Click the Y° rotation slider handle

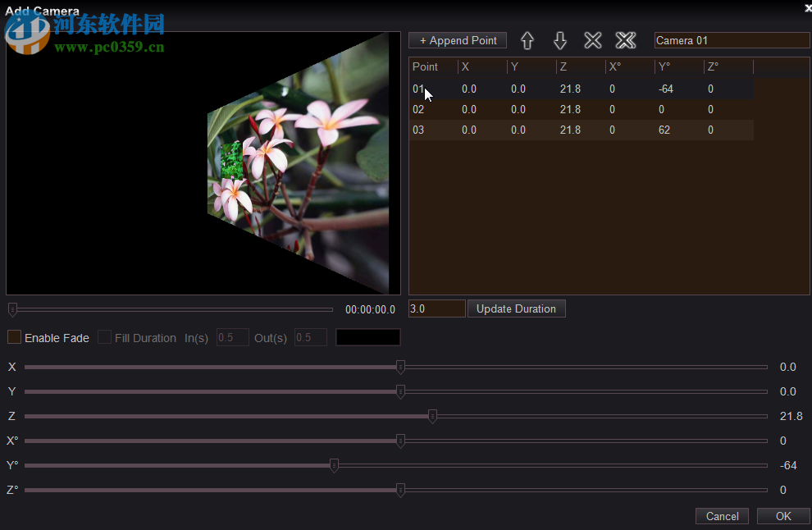334,465
